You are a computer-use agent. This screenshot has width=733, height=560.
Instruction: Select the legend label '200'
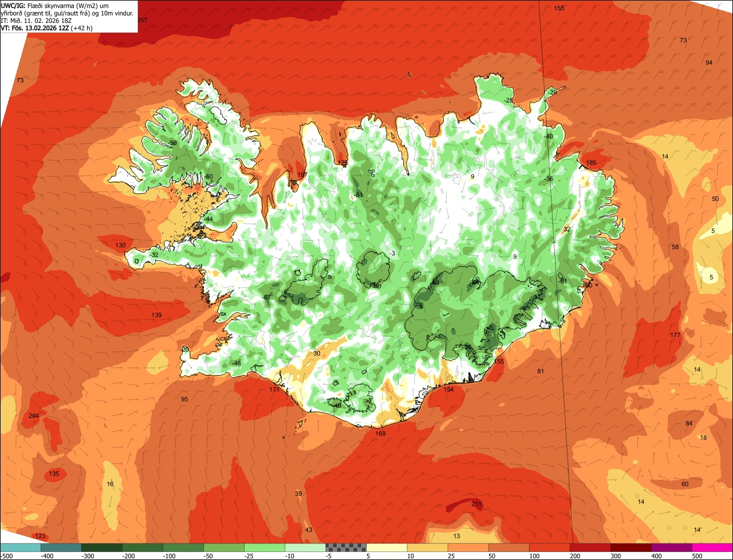[x=575, y=555]
